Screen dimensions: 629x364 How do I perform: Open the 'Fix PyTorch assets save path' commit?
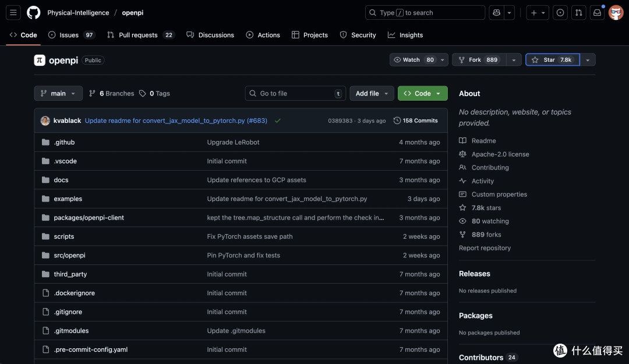(249, 236)
